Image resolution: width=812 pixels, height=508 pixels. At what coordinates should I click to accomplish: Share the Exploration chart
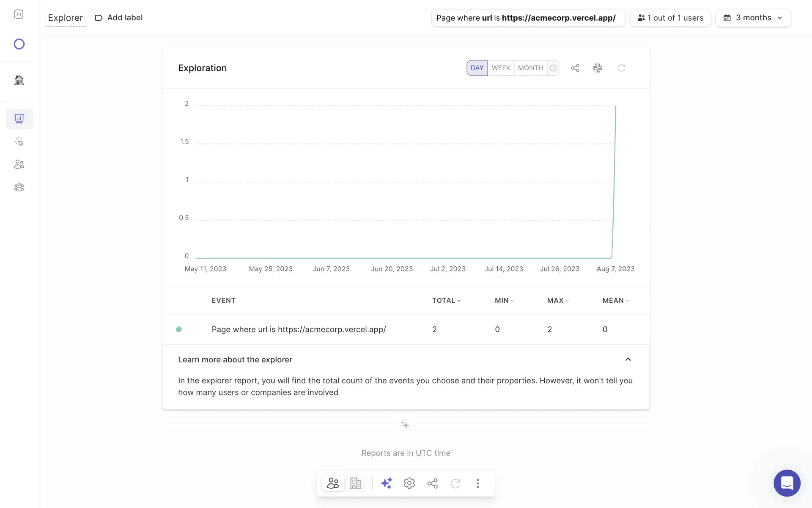[x=575, y=68]
